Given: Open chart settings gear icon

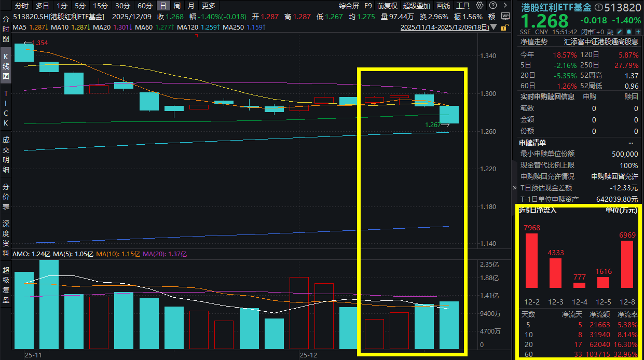Looking at the screenshot, I should tap(479, 6).
